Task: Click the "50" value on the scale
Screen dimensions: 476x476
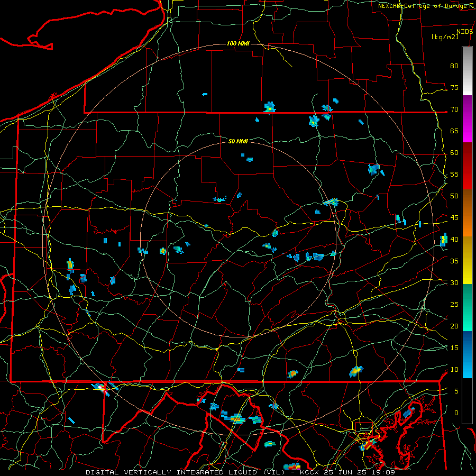Action: pyautogui.click(x=454, y=196)
